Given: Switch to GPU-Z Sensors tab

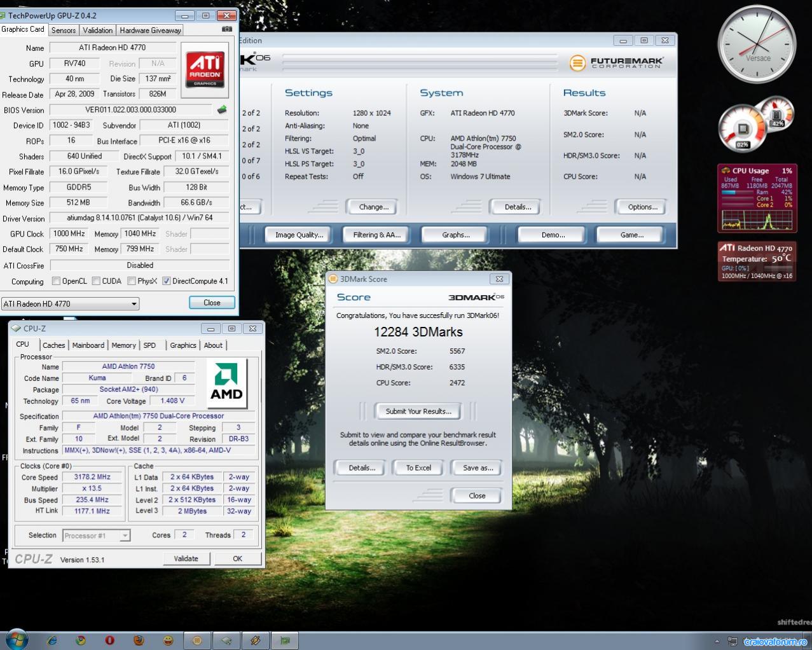Looking at the screenshot, I should coord(64,30).
